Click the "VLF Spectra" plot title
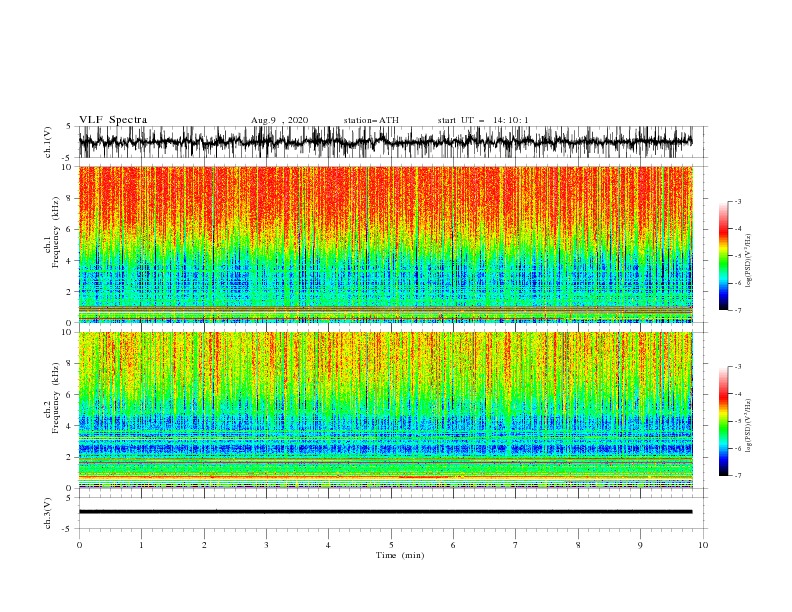792x612 pixels. tap(113, 120)
